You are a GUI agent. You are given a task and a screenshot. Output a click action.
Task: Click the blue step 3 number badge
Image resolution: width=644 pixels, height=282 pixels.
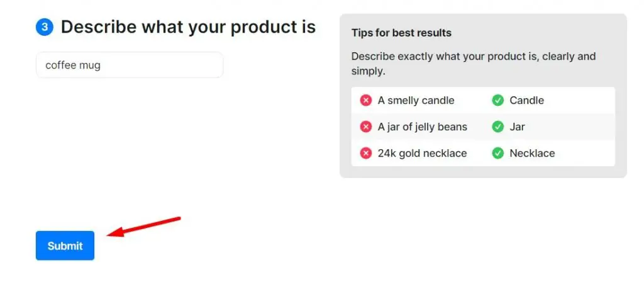tap(45, 27)
